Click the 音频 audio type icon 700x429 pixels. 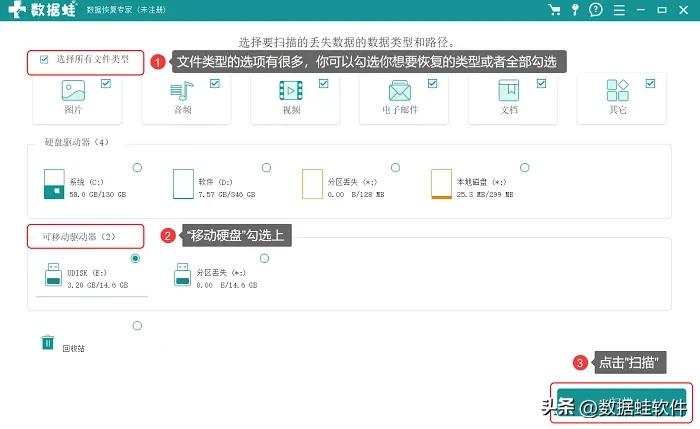(182, 91)
